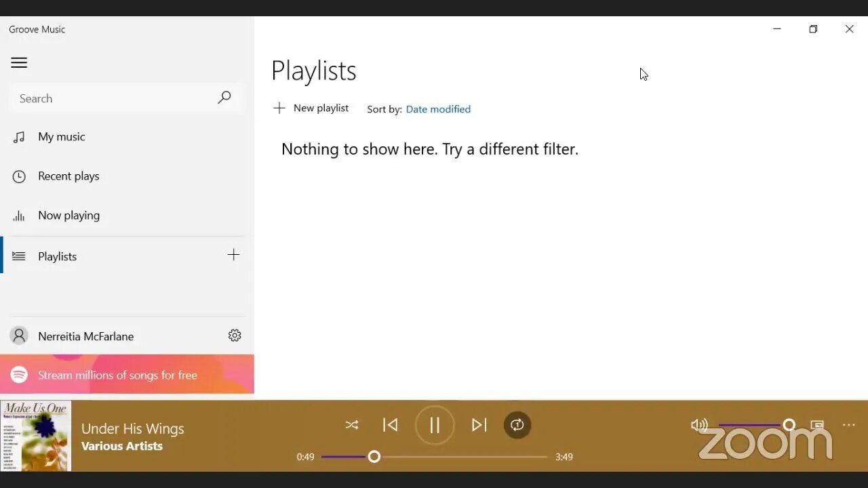This screenshot has width=868, height=488.
Task: Click the Under His Wings album thumbnail
Action: coord(35,436)
